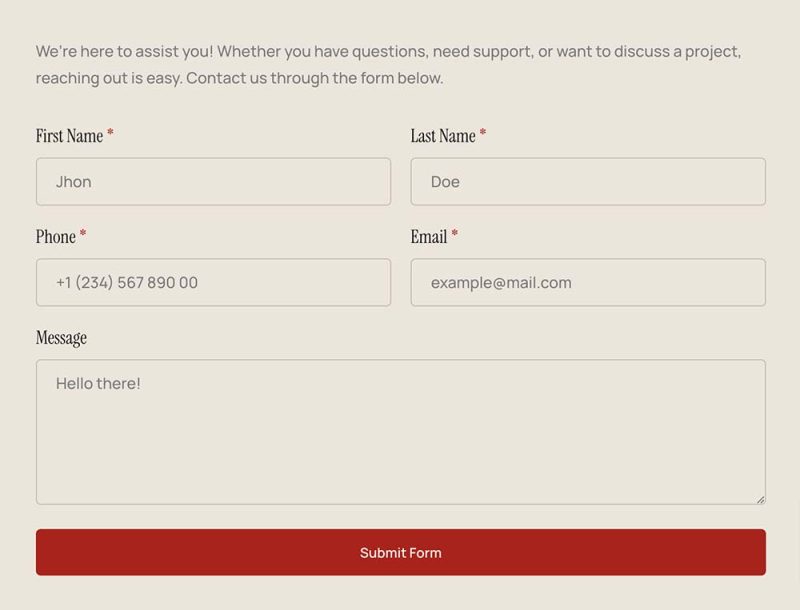This screenshot has height=610, width=800.
Task: Focus the Message text area
Action: [400, 440]
